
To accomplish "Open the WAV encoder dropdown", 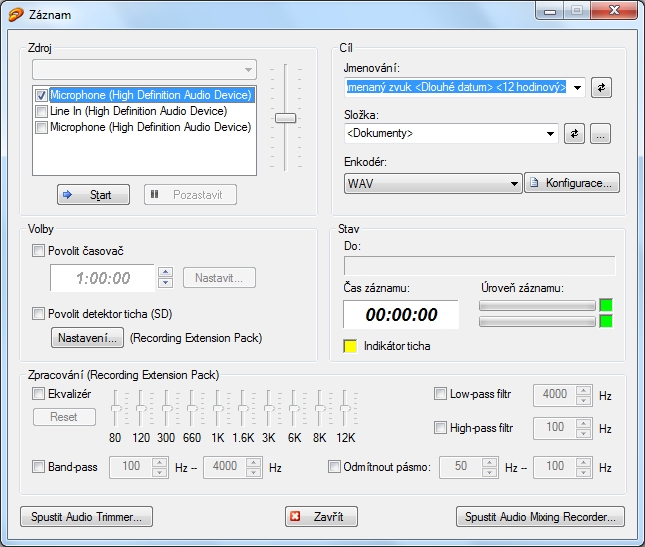I will pyautogui.click(x=433, y=183).
